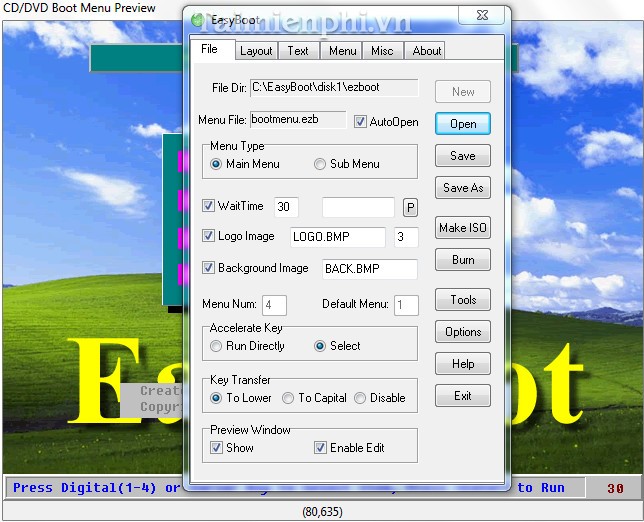
Task: Click the red 30 countdown in preview window
Action: pos(615,488)
